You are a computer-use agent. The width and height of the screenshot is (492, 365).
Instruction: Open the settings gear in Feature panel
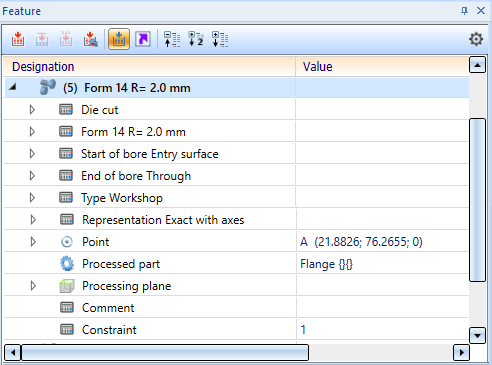click(476, 39)
